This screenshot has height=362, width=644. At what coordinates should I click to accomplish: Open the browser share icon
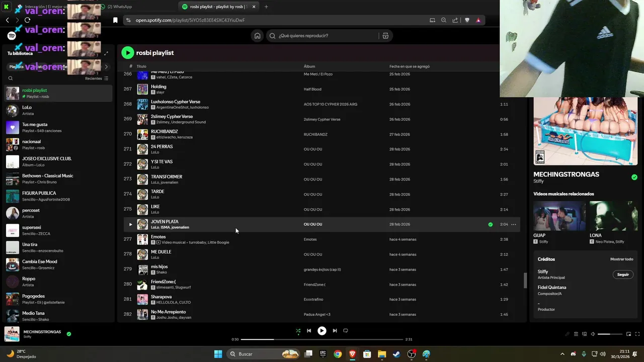[455, 20]
